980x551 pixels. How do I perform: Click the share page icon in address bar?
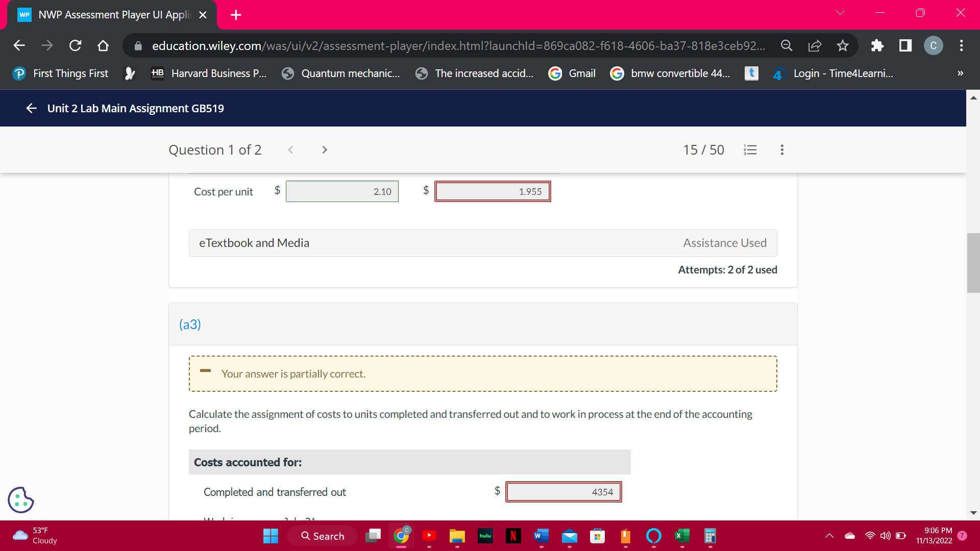pyautogui.click(x=815, y=46)
